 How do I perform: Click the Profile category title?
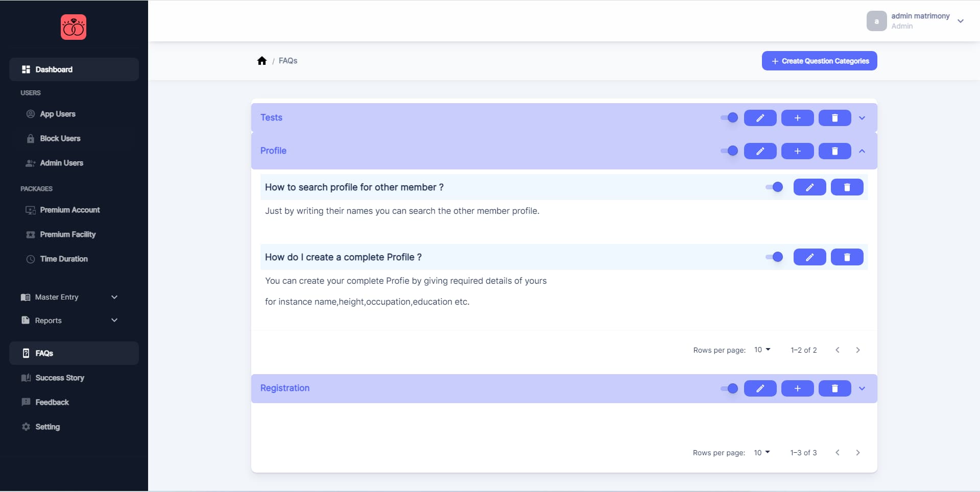point(273,151)
